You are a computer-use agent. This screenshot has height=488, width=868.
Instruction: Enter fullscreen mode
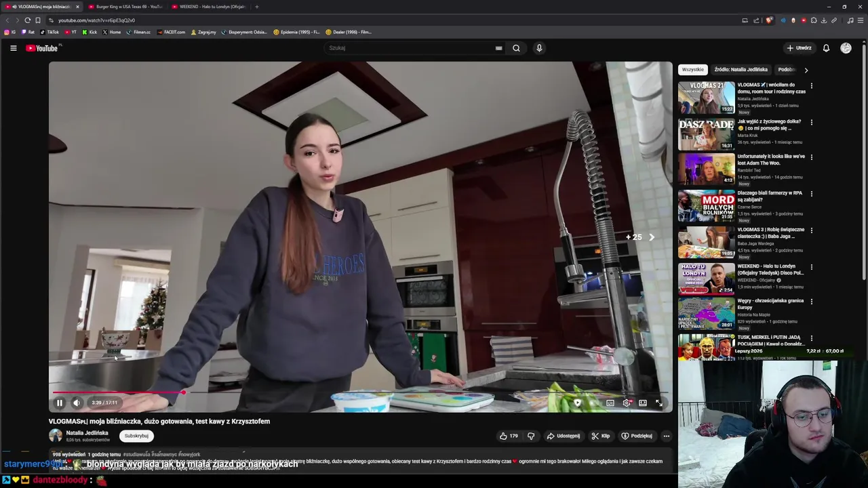(658, 403)
